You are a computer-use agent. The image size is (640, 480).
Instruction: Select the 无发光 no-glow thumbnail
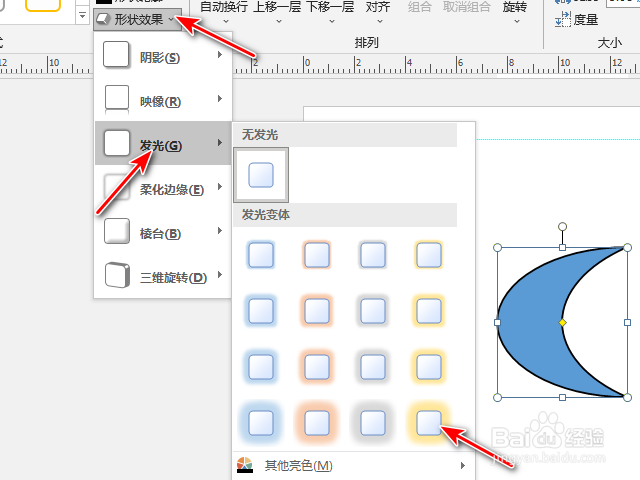pos(261,175)
